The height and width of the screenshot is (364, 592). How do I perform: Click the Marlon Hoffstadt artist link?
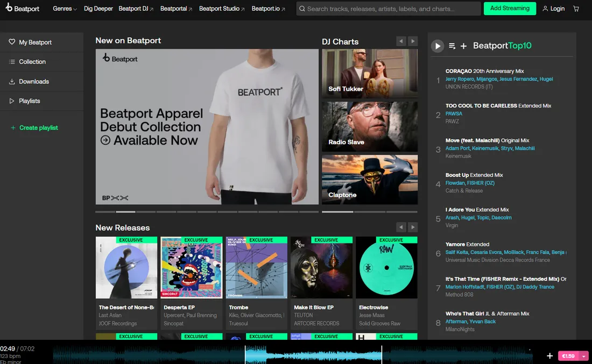[x=465, y=287]
